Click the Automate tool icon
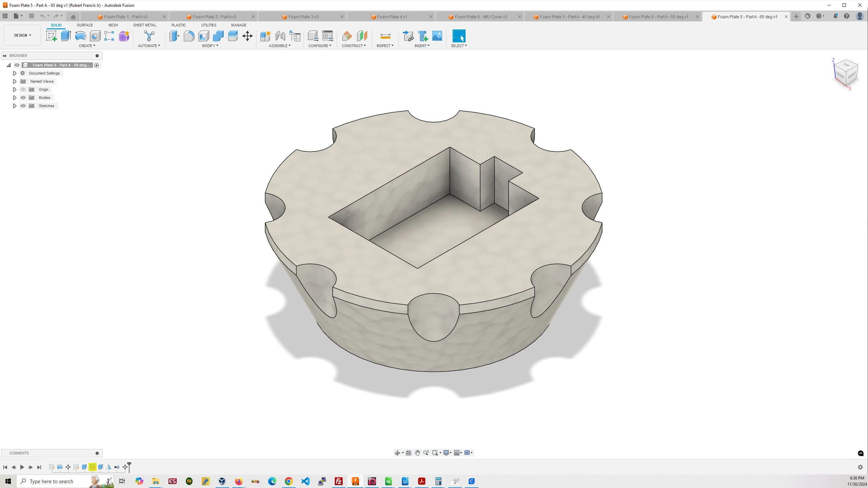Screen dimensions: 868x488 coord(149,36)
